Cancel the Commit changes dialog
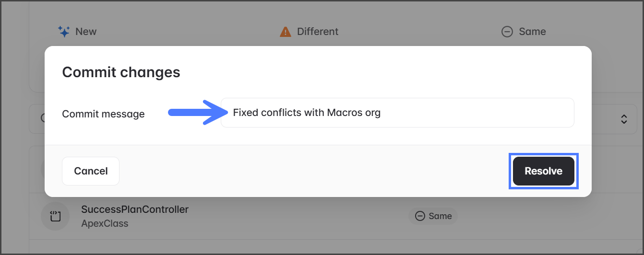The width and height of the screenshot is (644, 255). [91, 171]
